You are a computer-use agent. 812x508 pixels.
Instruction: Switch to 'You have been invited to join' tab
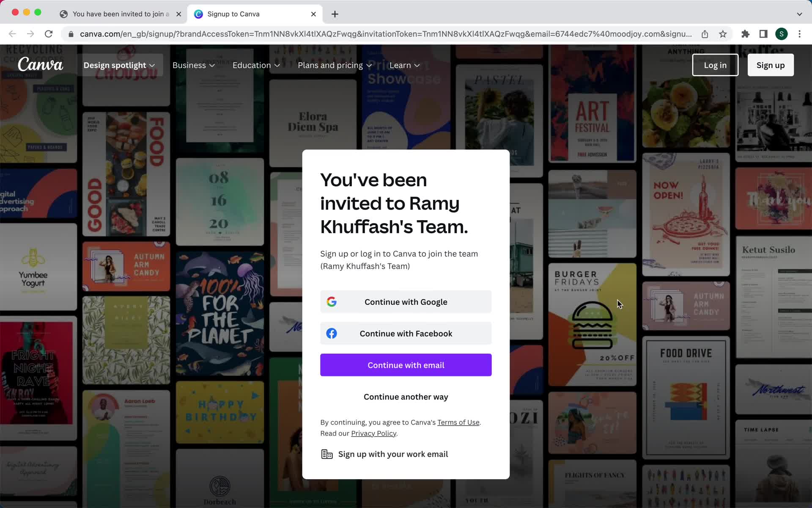[121, 14]
